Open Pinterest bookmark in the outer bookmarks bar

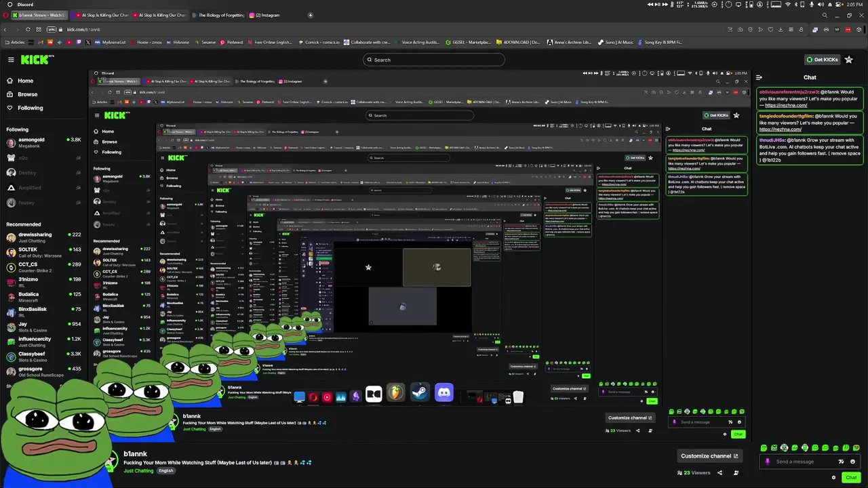[x=231, y=42]
